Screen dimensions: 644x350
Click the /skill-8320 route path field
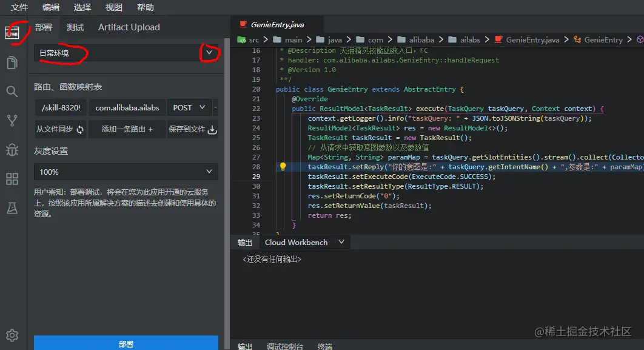[61, 107]
